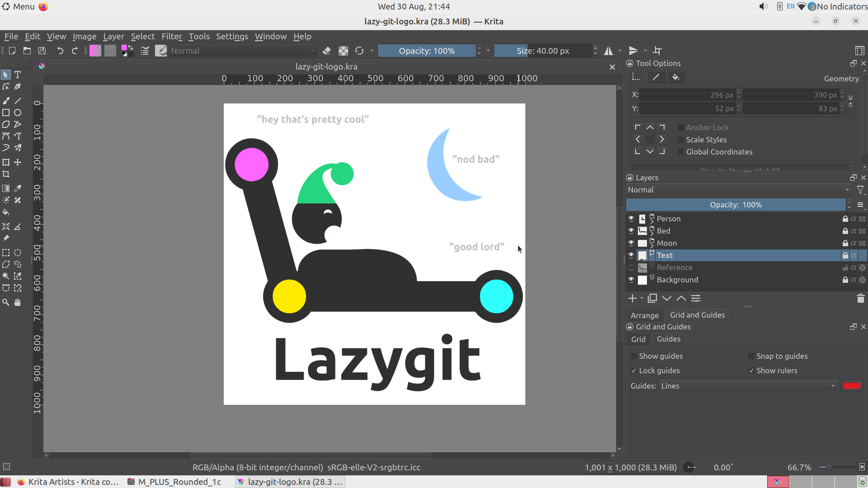Click the red guides color swatch
868x488 pixels.
pos(852,386)
